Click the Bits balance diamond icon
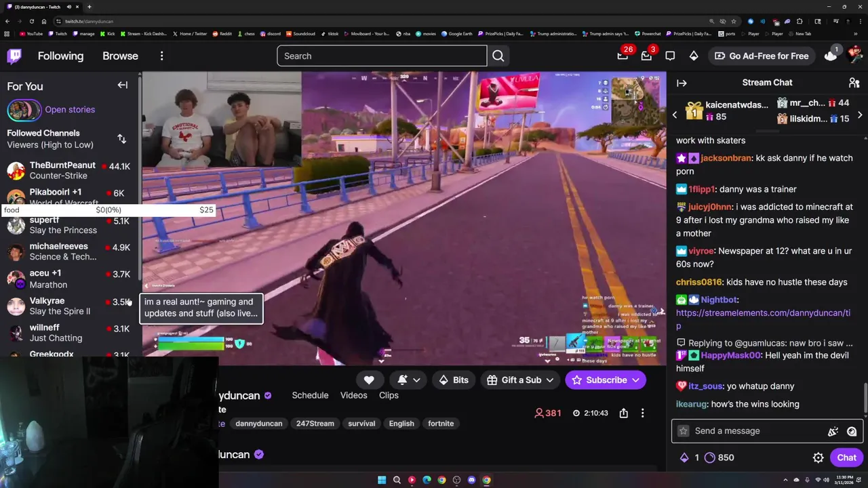The image size is (868, 488). point(684,457)
